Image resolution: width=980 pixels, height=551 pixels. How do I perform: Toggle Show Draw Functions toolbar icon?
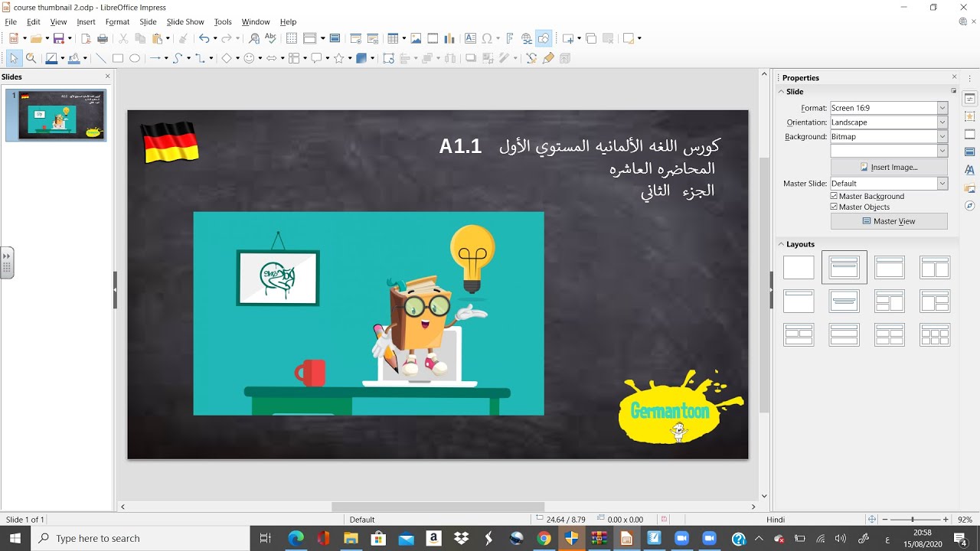pos(544,38)
